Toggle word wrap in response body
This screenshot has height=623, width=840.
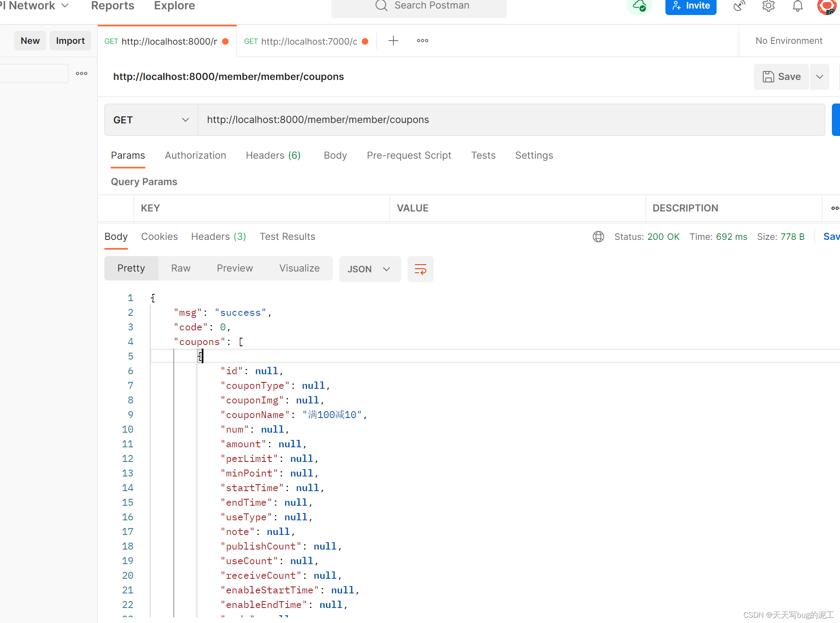click(x=420, y=269)
